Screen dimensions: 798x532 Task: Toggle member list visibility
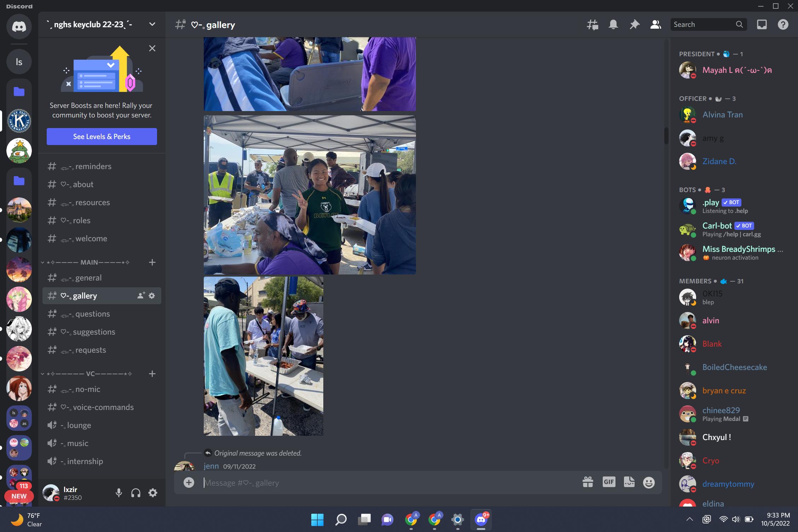point(655,24)
